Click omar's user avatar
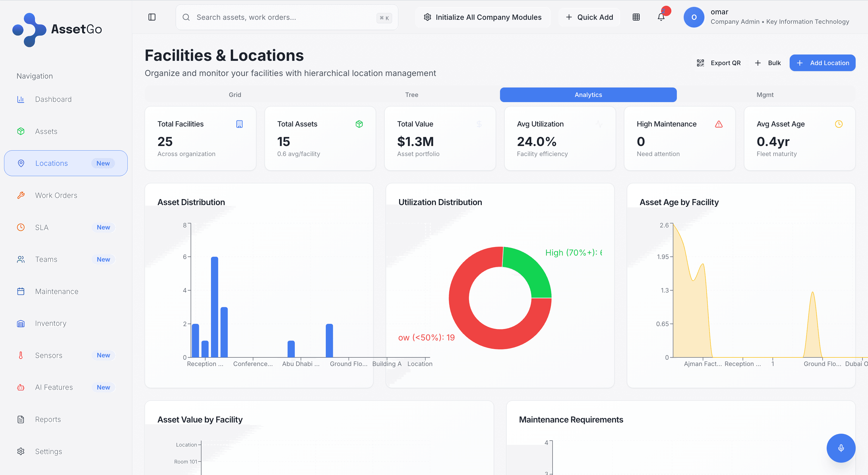868x475 pixels. [x=694, y=17]
